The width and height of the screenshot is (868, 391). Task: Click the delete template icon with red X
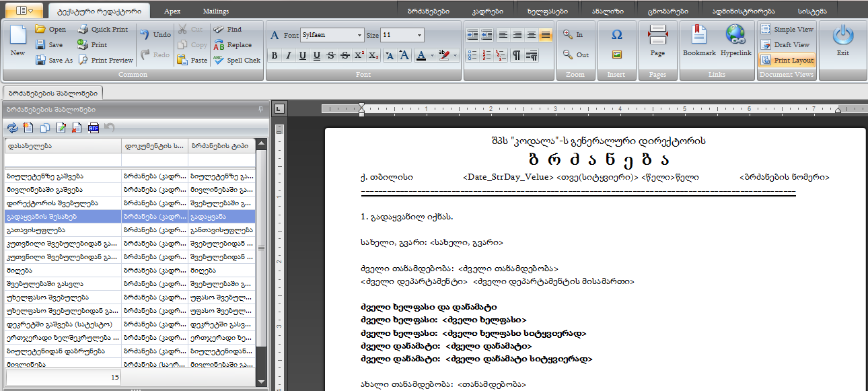tap(77, 127)
